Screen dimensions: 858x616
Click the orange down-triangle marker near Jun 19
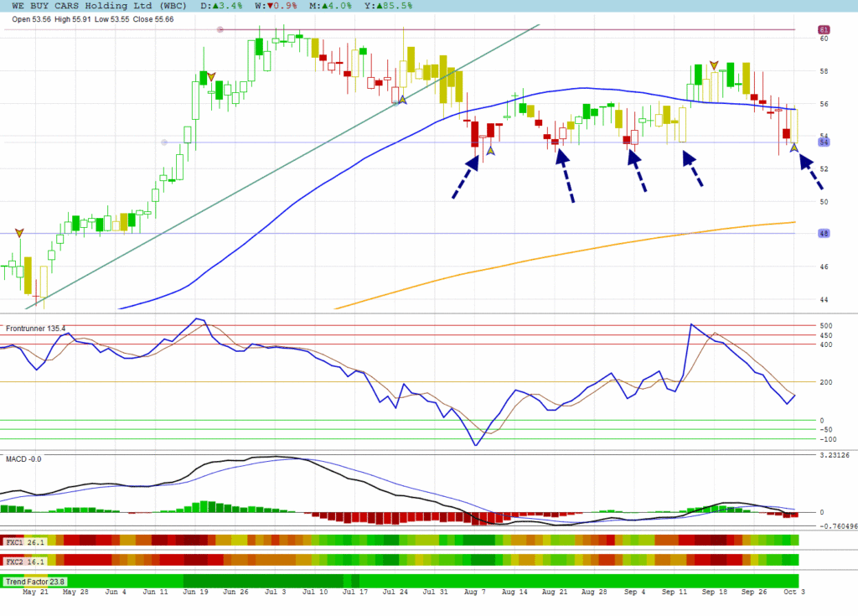tap(211, 76)
